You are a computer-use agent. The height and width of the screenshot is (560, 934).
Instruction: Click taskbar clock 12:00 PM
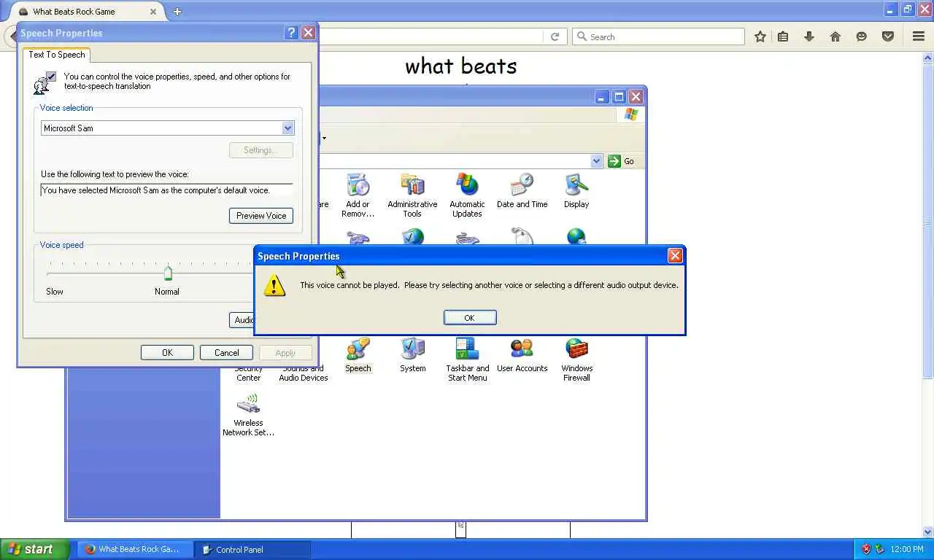907,550
